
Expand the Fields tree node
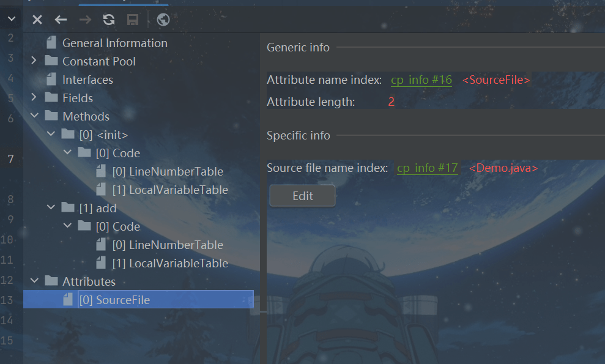click(x=34, y=98)
